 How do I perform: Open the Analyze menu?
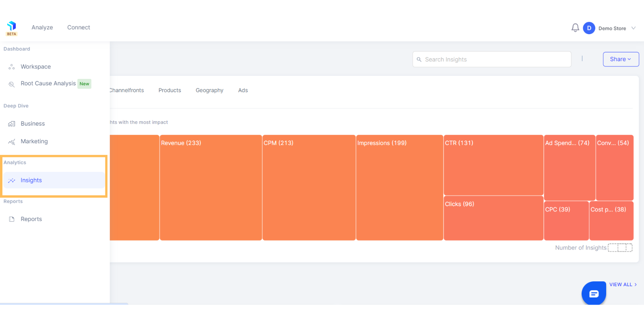(x=42, y=27)
